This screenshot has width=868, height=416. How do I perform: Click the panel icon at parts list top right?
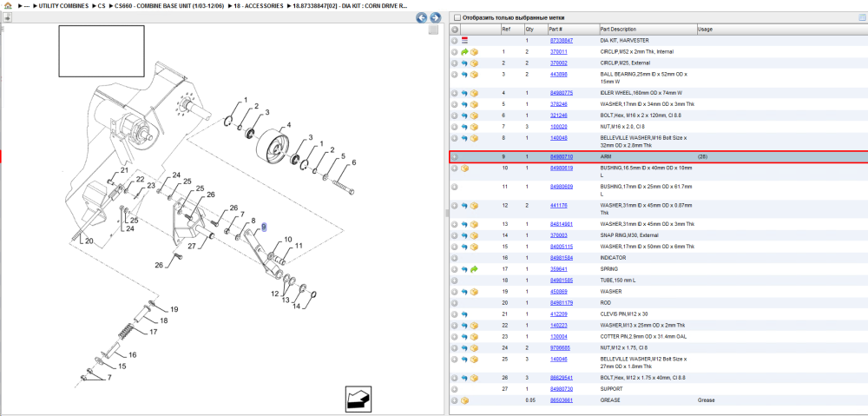pos(861,17)
